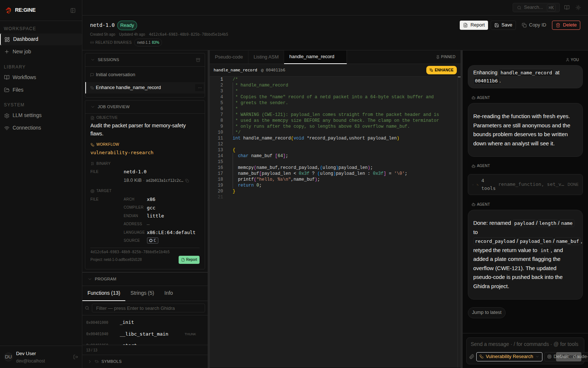Collapse the SESSIONS panel
Image resolution: width=588 pixels, height=368 pixels.
pyautogui.click(x=93, y=60)
